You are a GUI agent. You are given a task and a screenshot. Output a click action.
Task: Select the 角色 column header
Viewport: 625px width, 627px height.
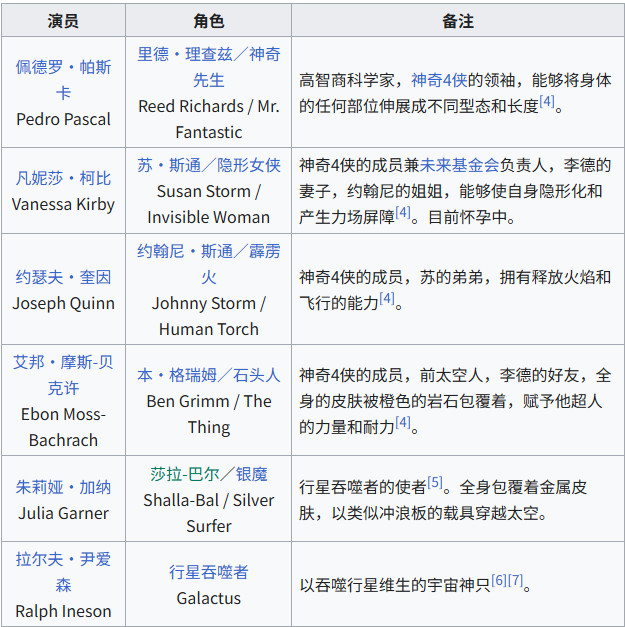tap(209, 21)
